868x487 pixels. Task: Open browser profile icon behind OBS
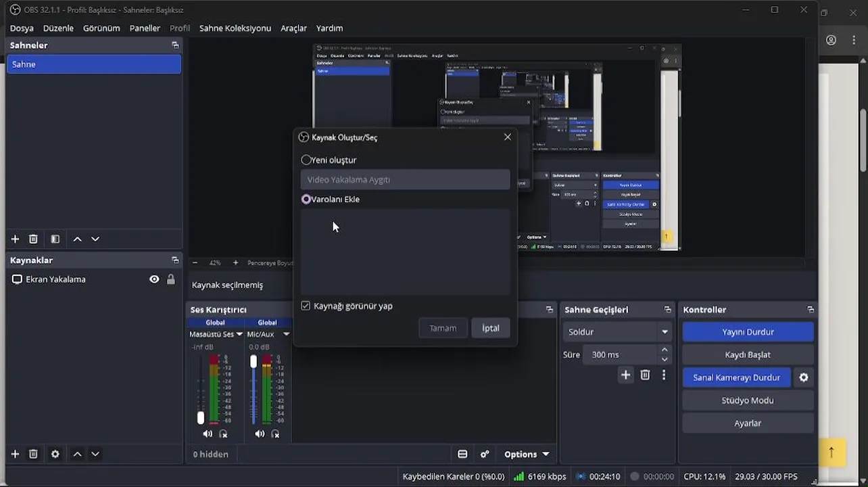(x=831, y=40)
